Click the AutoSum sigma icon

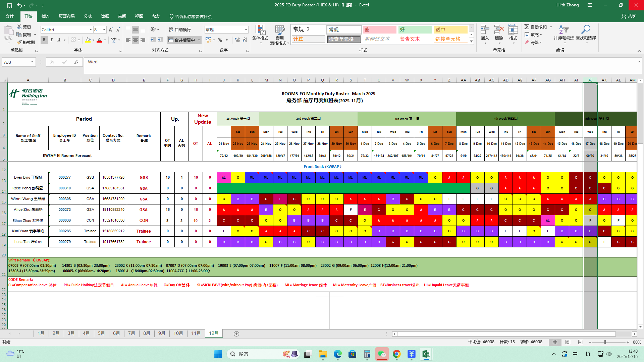[527, 27]
